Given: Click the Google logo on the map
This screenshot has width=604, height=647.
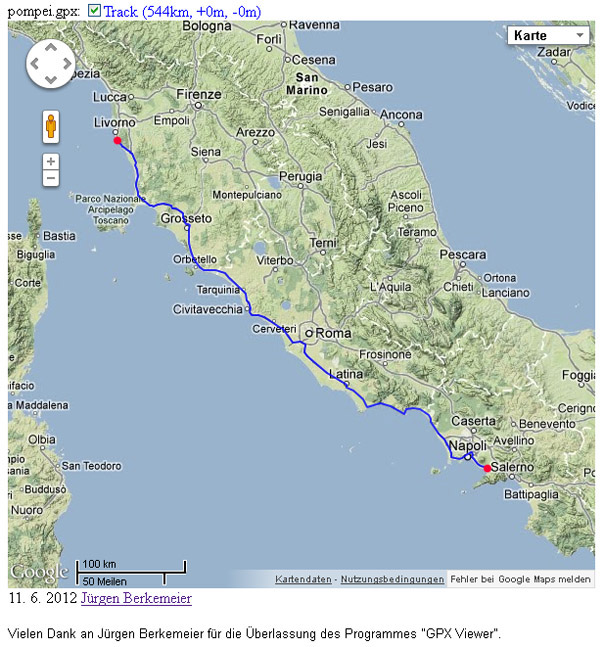Looking at the screenshot, I should pos(39,573).
